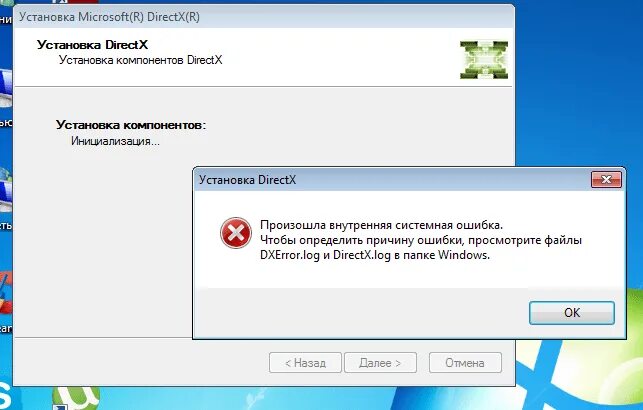This screenshot has width=643, height=410.
Task: Click the Далее > button
Action: [x=380, y=363]
